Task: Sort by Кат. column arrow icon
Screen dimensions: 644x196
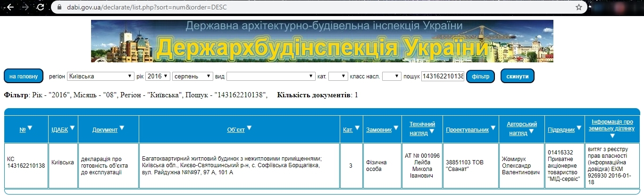Action: tap(357, 128)
